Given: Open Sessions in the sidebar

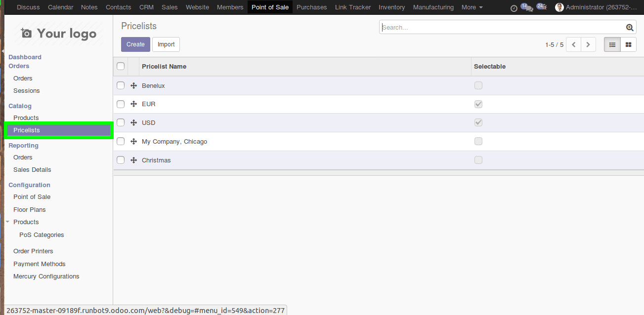Looking at the screenshot, I should 27,91.
